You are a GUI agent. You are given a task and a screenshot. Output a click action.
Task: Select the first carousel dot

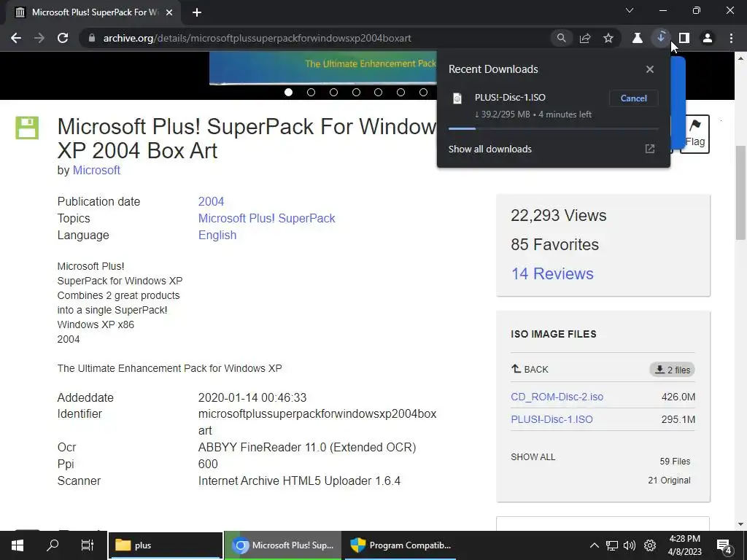pos(288,93)
